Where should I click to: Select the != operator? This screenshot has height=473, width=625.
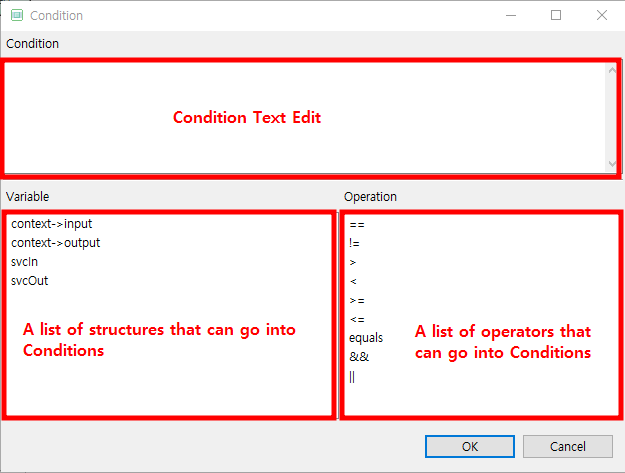click(x=355, y=243)
